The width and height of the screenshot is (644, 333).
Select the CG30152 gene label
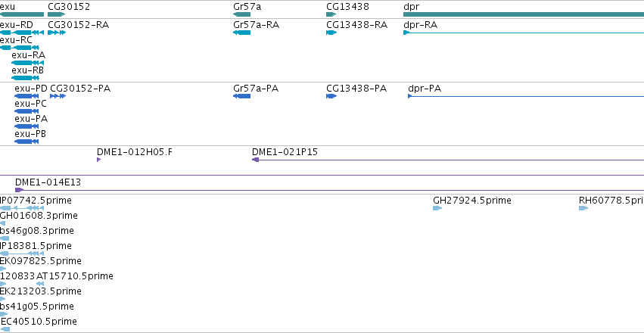pyautogui.click(x=69, y=7)
